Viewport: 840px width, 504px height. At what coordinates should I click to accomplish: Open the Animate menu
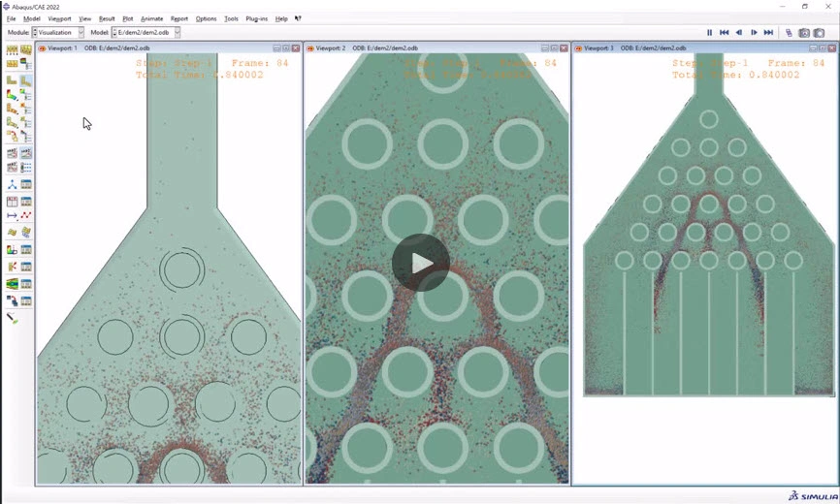(151, 18)
